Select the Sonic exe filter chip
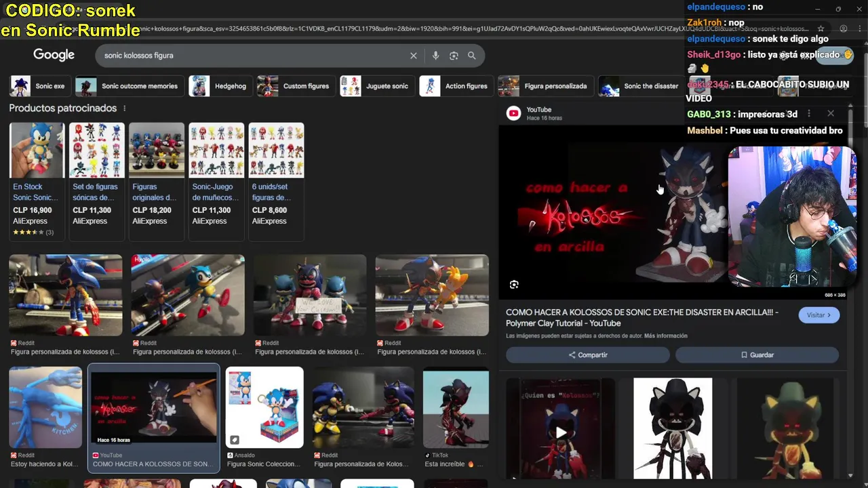The width and height of the screenshot is (868, 488). tap(39, 86)
